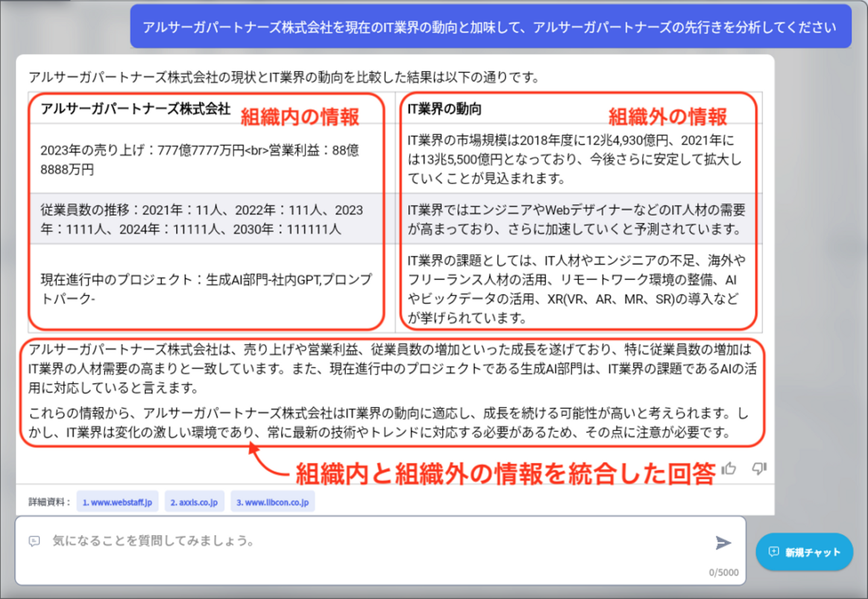Screen dimensions: 868x599
Task: Select the cell about IT業界の課題
Action: [x=579, y=288]
